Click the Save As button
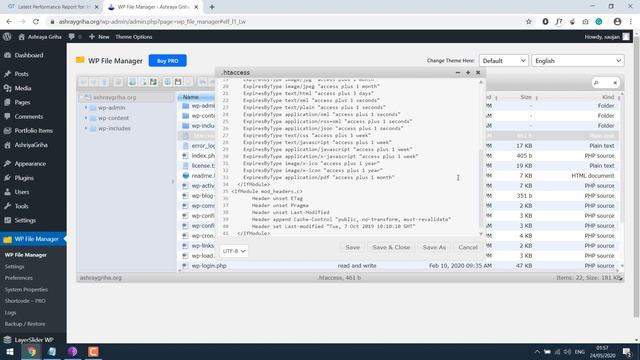 point(434,247)
